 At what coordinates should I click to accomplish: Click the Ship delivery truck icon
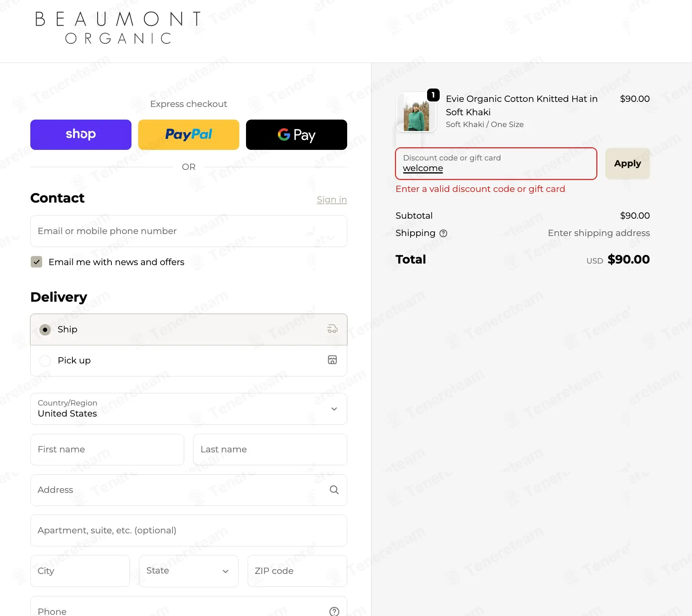(332, 329)
